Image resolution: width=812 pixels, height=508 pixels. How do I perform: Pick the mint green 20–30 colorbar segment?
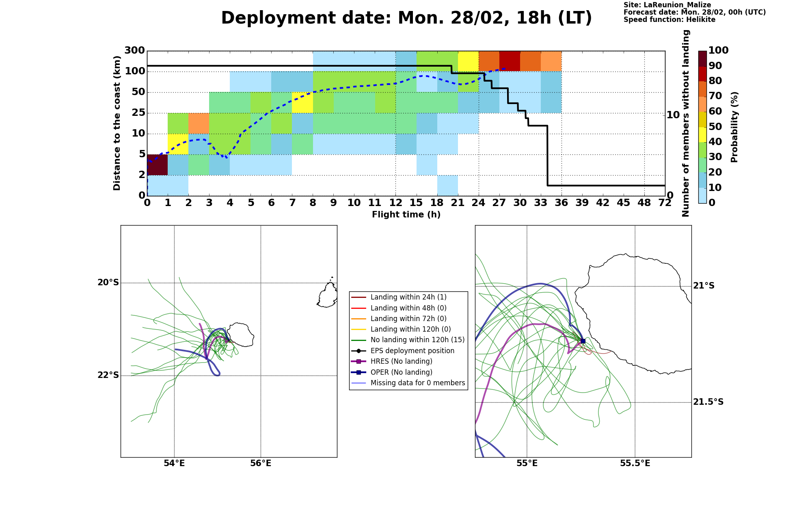point(702,165)
